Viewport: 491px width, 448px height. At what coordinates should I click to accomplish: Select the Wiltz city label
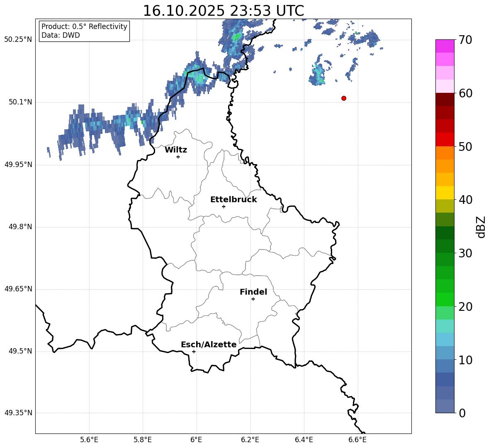point(176,150)
